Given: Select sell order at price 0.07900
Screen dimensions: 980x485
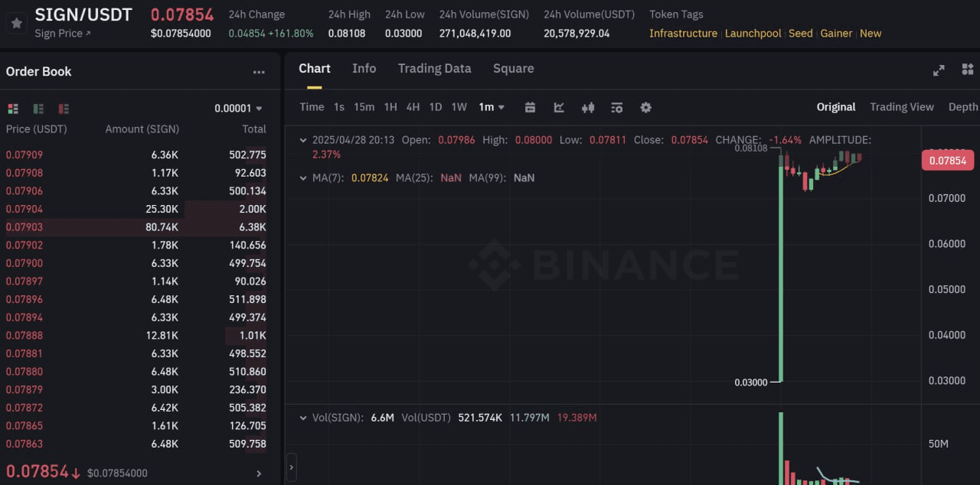Looking at the screenshot, I should (x=136, y=263).
